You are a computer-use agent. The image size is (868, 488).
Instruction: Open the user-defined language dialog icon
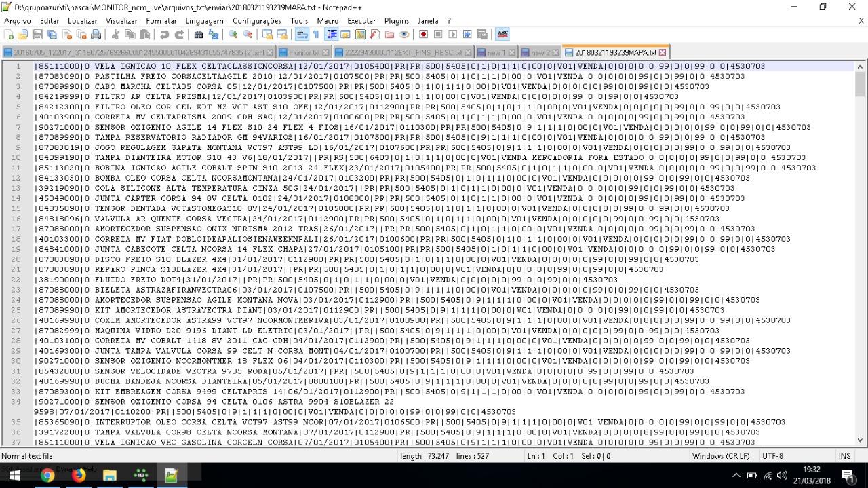[x=346, y=35]
